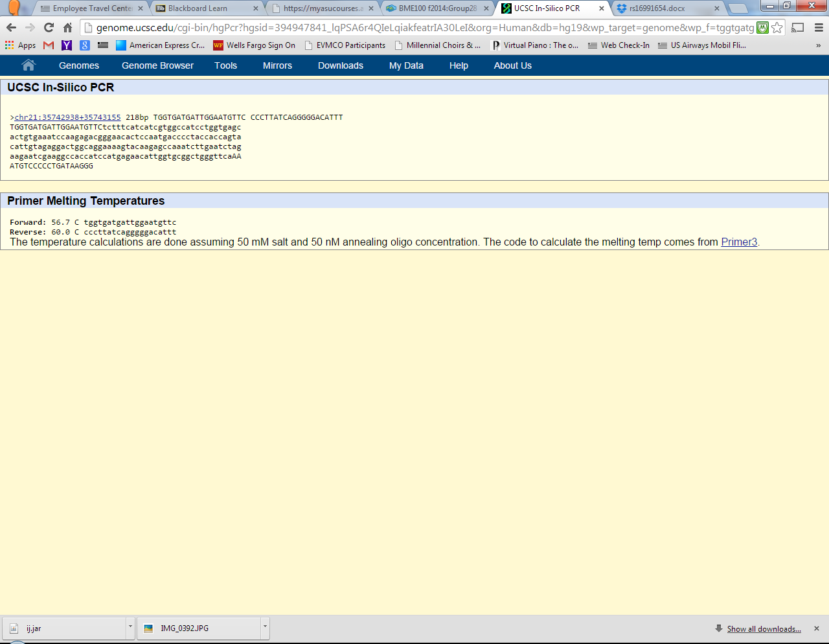Expand the ij.jar download options arrow
This screenshot has height=644, width=829.
click(130, 627)
